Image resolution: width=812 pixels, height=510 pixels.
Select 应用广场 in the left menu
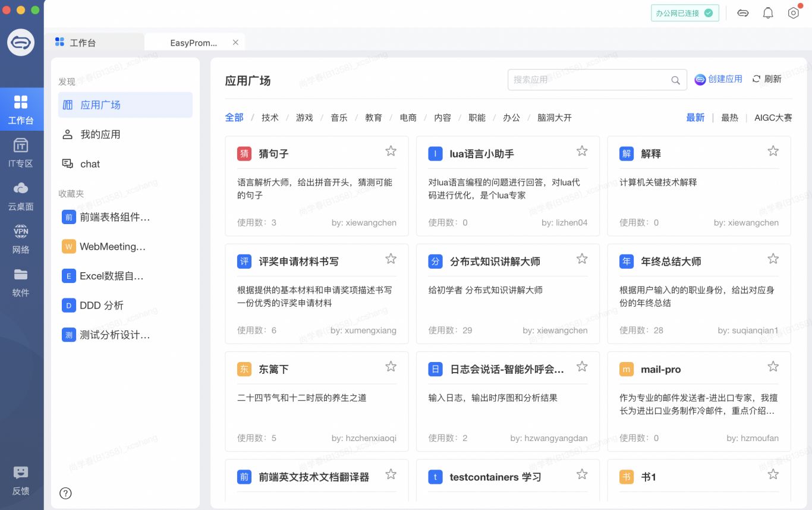125,105
